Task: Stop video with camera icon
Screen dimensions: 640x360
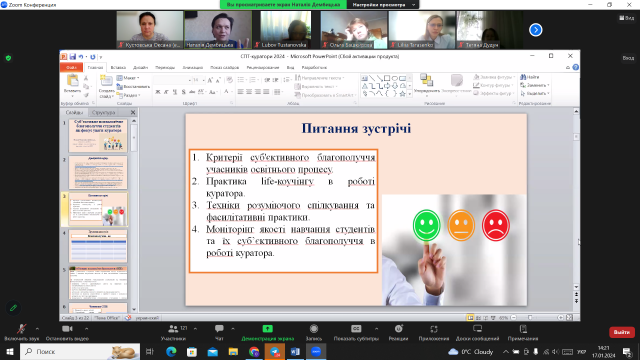Action: (67, 329)
